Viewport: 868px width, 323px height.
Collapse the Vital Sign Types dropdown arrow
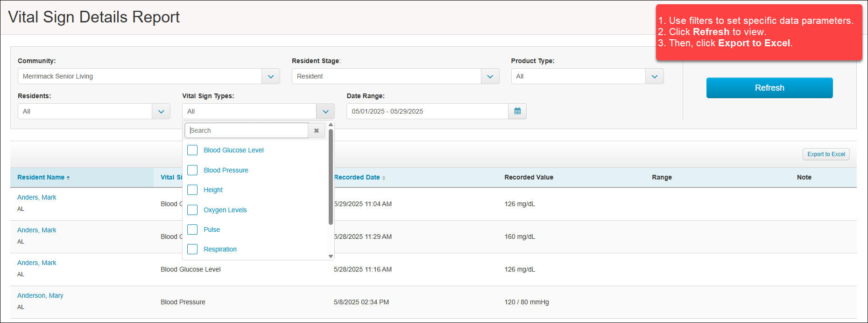pyautogui.click(x=325, y=111)
